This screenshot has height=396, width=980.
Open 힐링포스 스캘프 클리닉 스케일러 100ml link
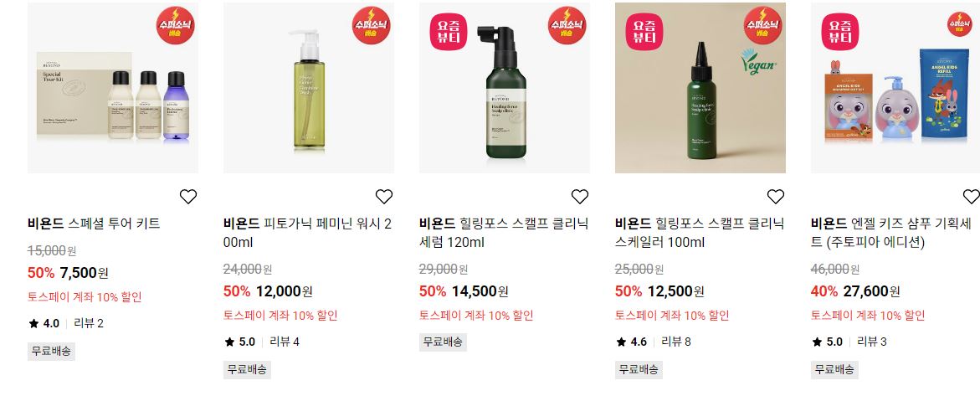(700, 233)
